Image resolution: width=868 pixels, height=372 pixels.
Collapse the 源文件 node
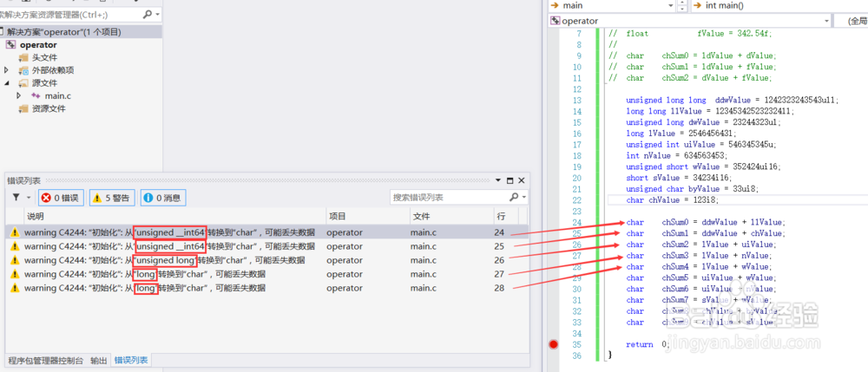point(7,83)
